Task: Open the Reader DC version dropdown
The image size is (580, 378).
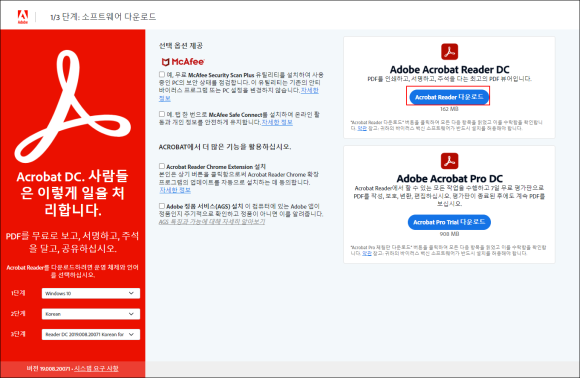Action: (x=91, y=334)
